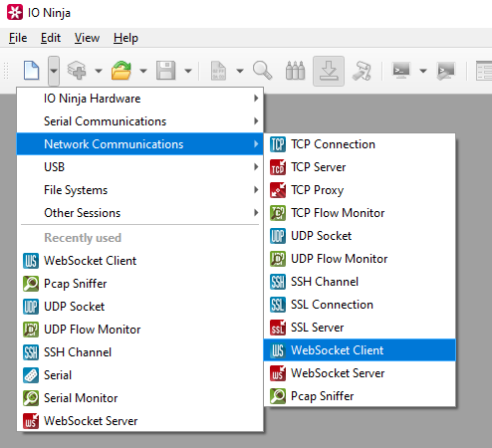Click the New Session page icon
Screen dimensions: 492x448
(32, 71)
